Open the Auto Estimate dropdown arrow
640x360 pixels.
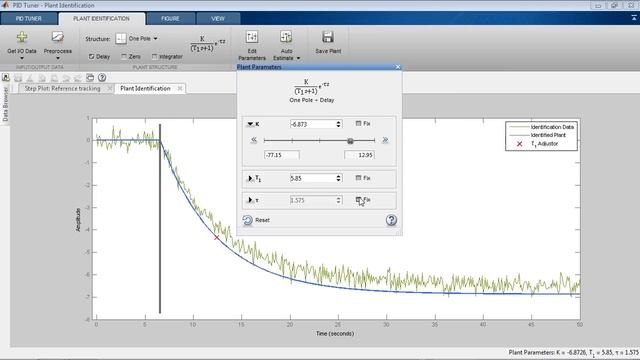(298, 58)
